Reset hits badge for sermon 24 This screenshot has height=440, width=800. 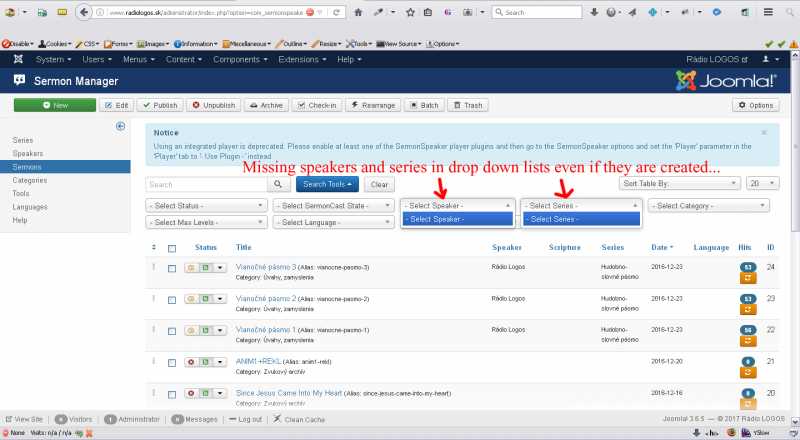coord(748,267)
